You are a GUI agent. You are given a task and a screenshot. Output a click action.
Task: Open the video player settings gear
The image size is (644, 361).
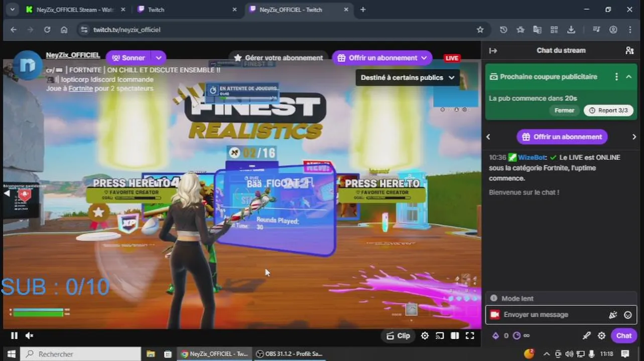click(x=425, y=336)
